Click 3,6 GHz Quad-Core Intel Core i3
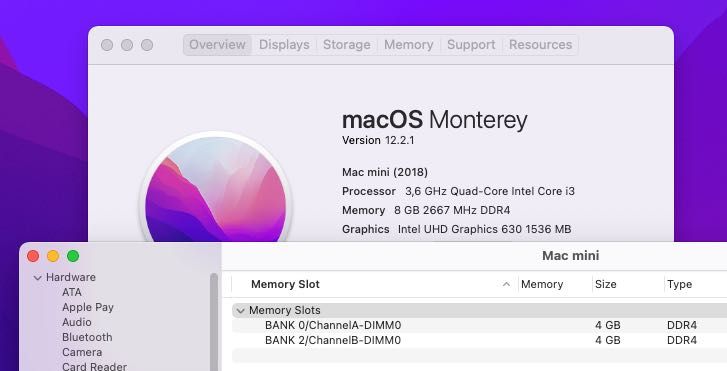 490,191
